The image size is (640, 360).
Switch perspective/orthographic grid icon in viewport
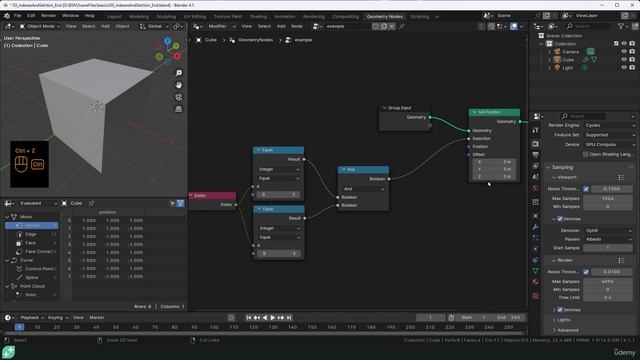click(178, 109)
